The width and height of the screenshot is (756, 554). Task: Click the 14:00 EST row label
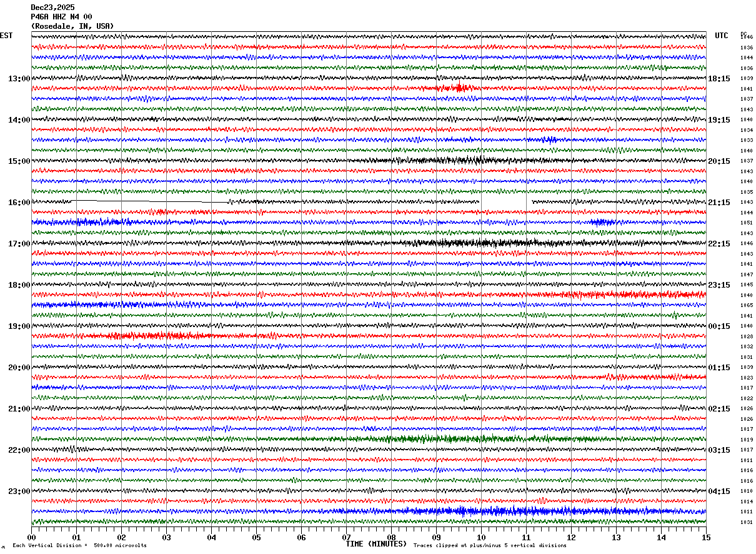point(19,120)
